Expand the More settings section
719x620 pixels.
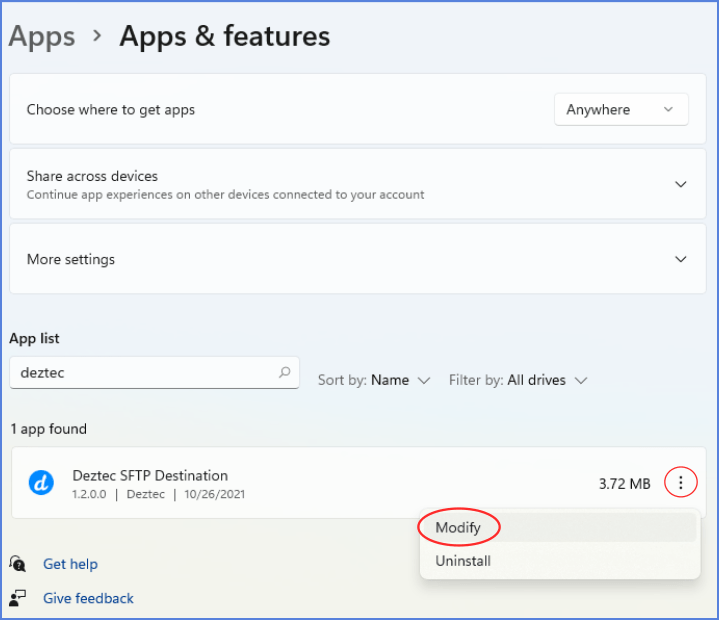pos(358,259)
